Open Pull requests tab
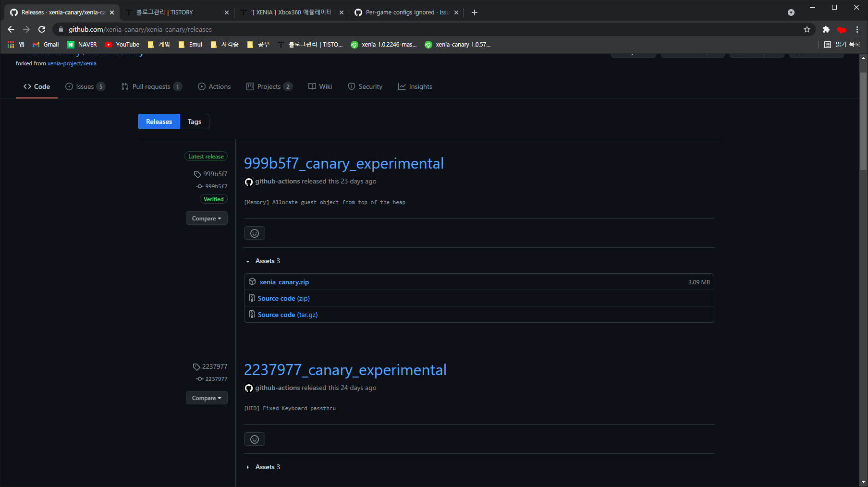This screenshot has height=487, width=868. pyautogui.click(x=151, y=86)
